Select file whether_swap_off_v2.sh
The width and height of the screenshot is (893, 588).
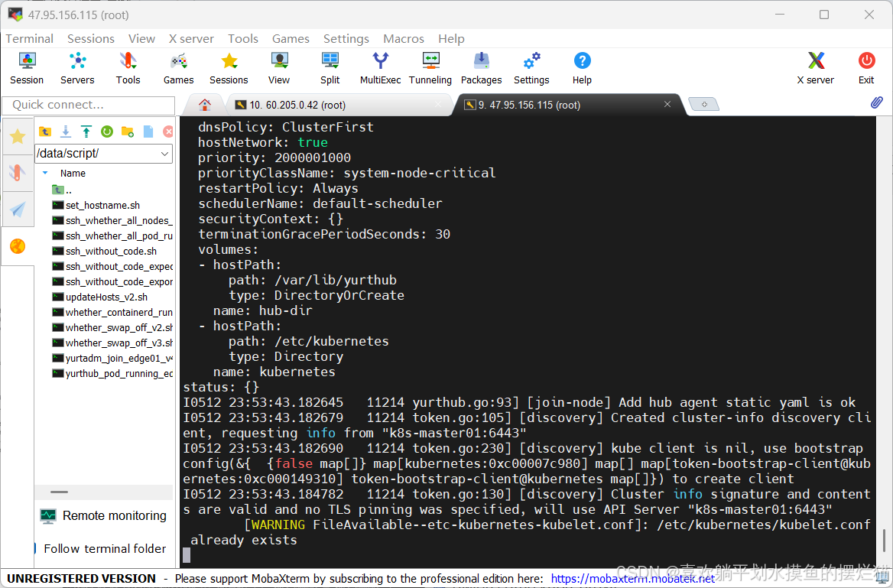tap(112, 327)
